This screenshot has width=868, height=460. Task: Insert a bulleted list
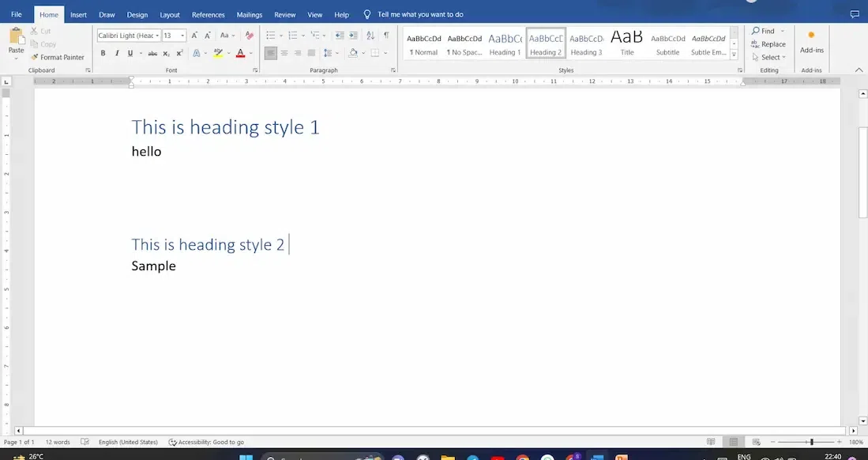click(x=271, y=36)
